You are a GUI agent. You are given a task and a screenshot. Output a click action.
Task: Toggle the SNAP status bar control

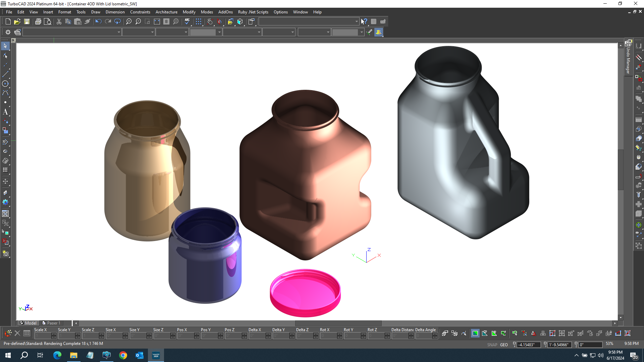492,345
